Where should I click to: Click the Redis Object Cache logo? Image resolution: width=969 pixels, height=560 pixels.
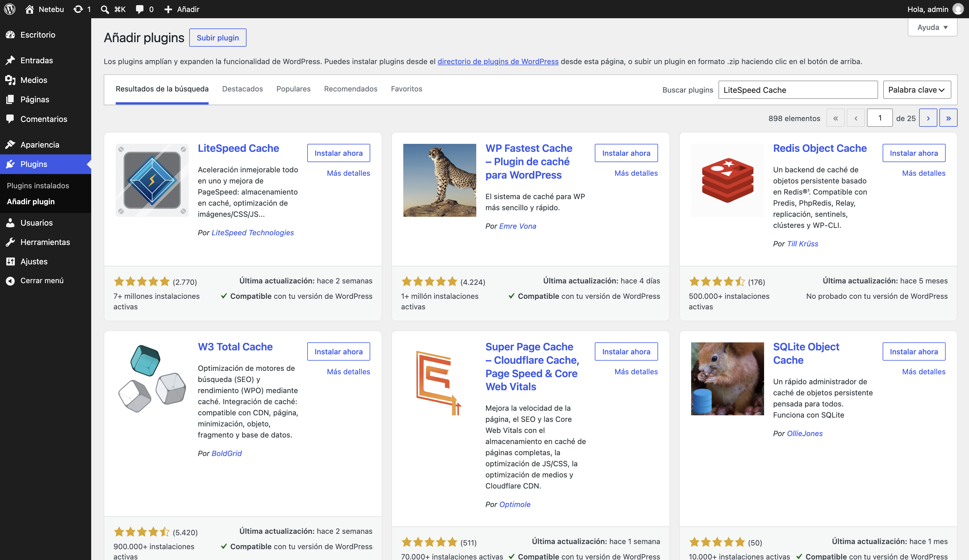[x=728, y=180]
